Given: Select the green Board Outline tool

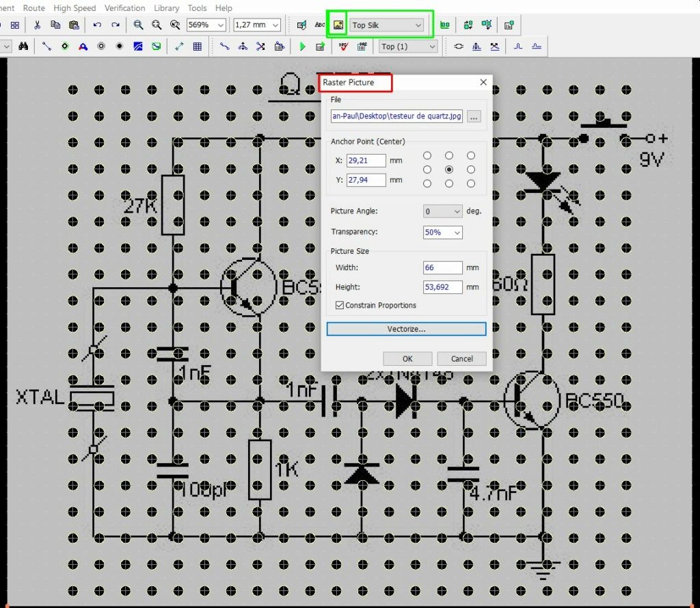Looking at the screenshot, I should [157, 47].
